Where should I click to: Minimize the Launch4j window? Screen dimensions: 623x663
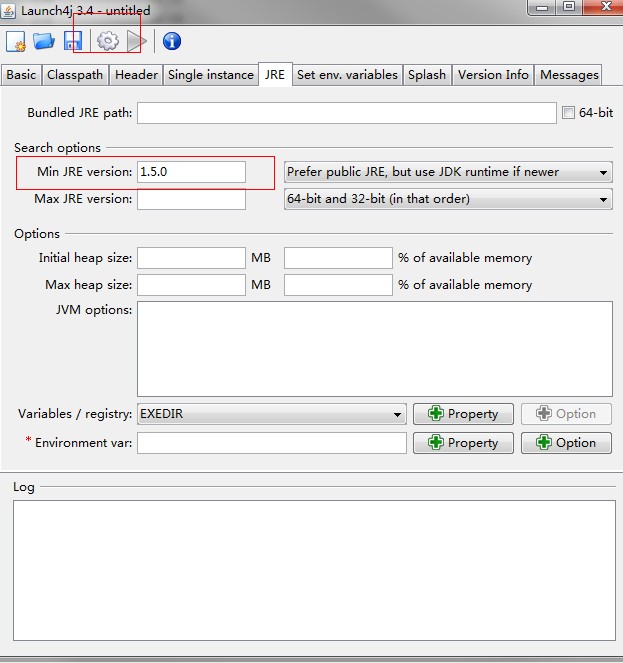pyautogui.click(x=541, y=7)
